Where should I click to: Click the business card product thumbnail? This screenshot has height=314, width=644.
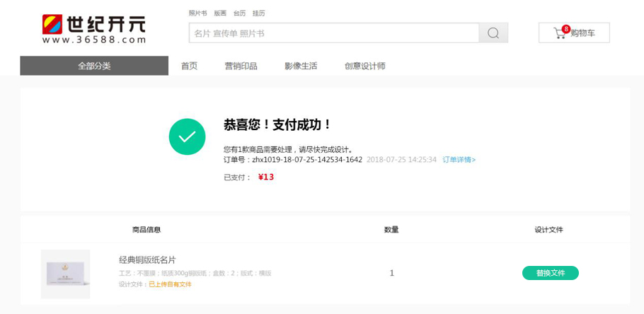click(66, 274)
